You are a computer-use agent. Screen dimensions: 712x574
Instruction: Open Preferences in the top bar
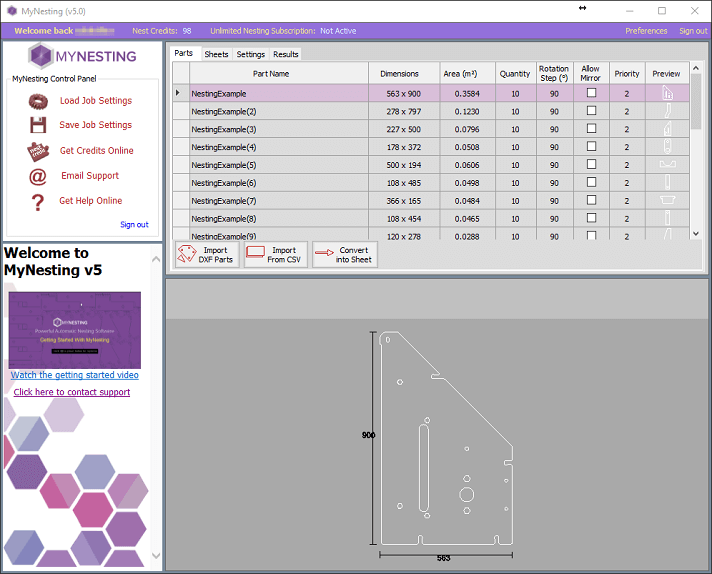(646, 31)
